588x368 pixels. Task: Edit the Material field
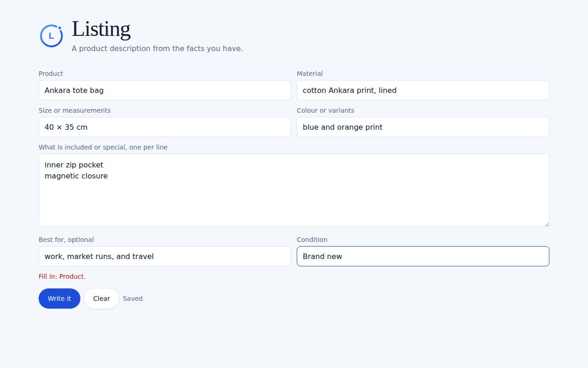coord(423,90)
